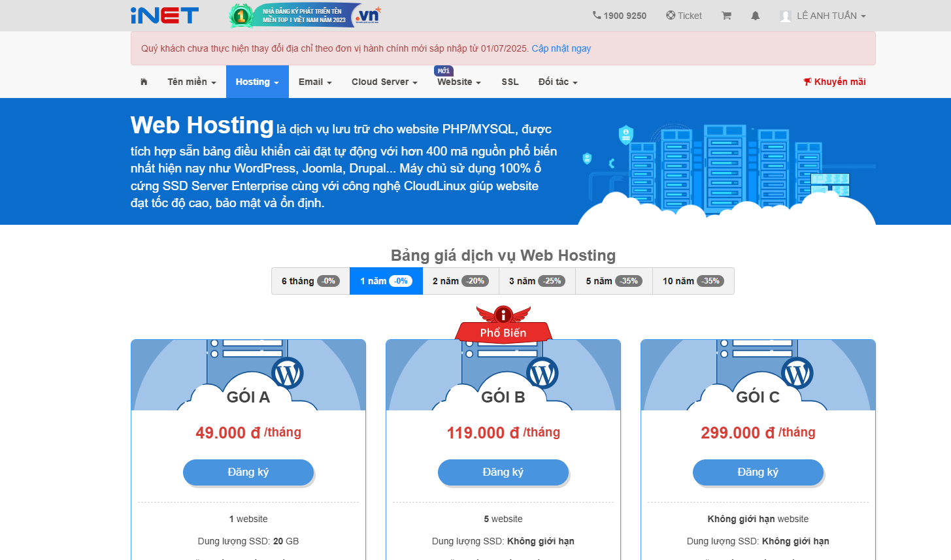Click the 119.000 đ /tháng price
The height and width of the screenshot is (560, 951).
pyautogui.click(x=503, y=433)
